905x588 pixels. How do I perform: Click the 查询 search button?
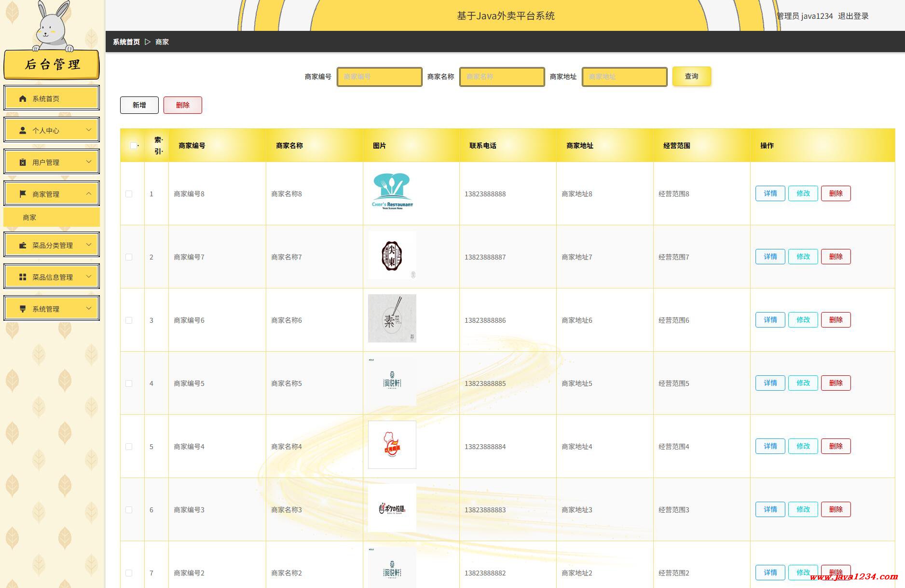(x=691, y=76)
